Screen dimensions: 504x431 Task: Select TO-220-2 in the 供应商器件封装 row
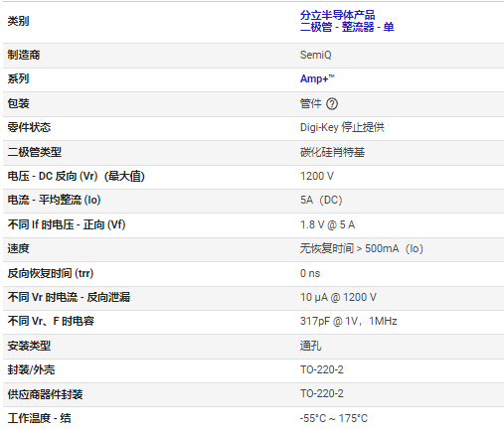tap(322, 393)
